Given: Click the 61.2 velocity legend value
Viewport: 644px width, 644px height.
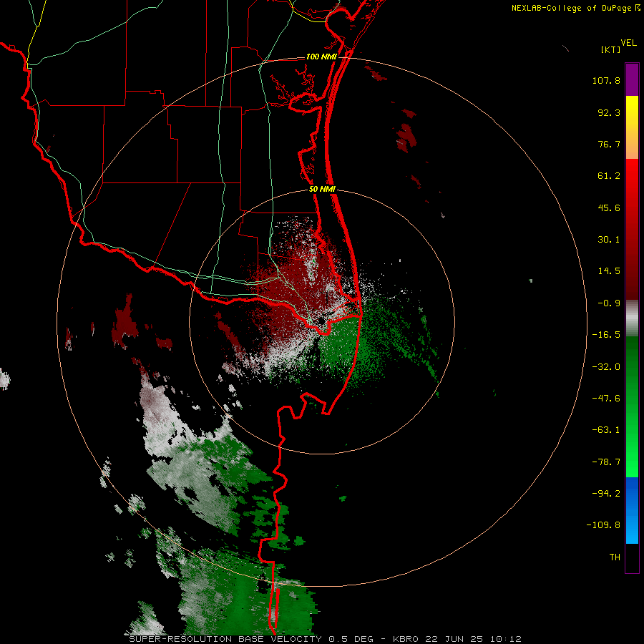Looking at the screenshot, I should [x=609, y=176].
